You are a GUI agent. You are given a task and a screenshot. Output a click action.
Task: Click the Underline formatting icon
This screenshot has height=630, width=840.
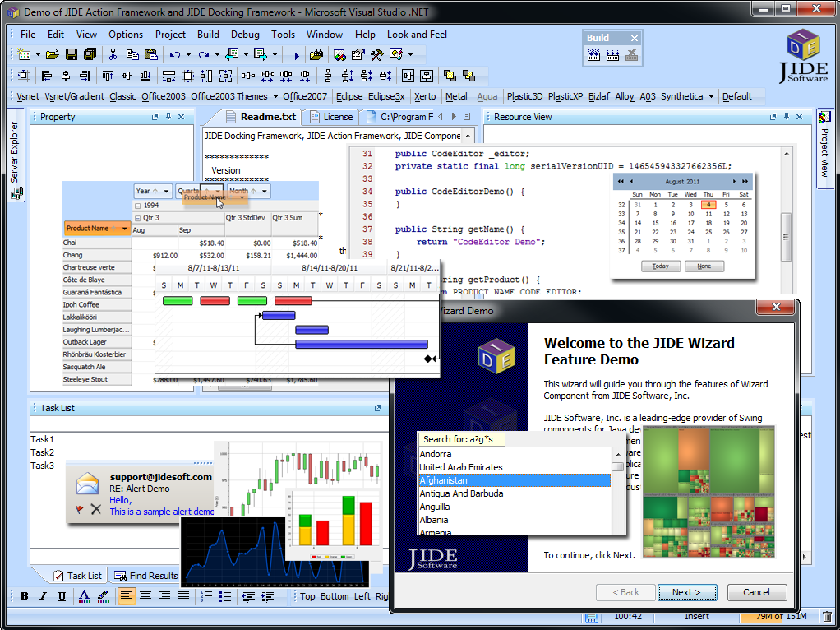coord(62,596)
